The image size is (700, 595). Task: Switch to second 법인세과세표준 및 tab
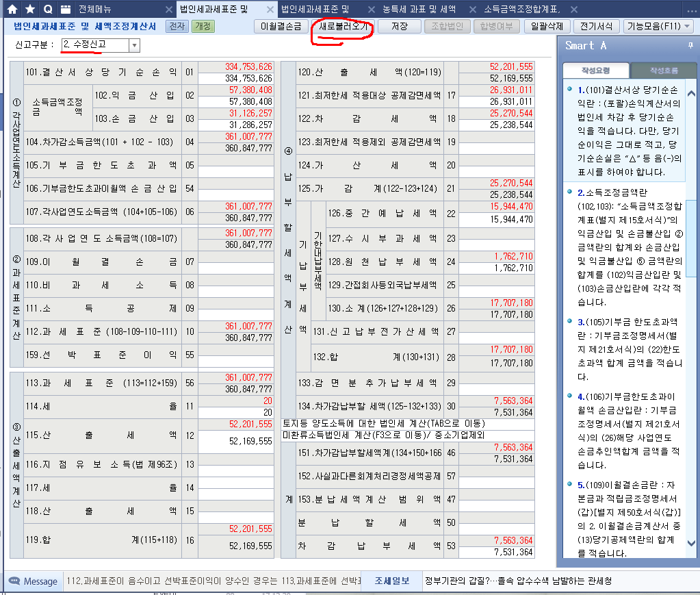(315, 10)
